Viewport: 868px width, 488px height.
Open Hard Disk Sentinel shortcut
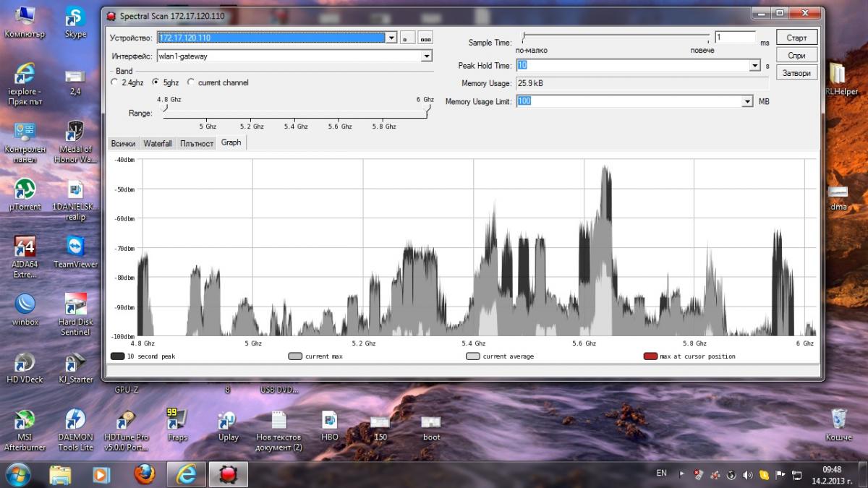pyautogui.click(x=75, y=305)
